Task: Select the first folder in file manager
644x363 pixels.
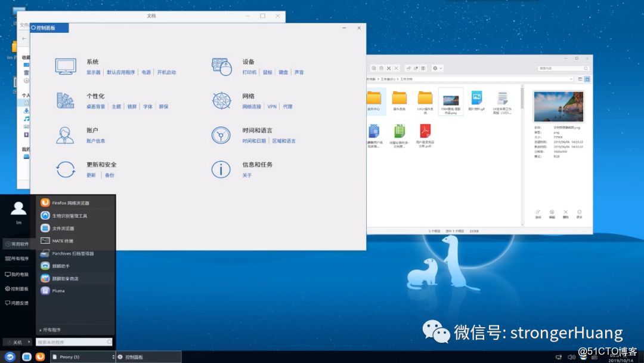Action: [374, 101]
